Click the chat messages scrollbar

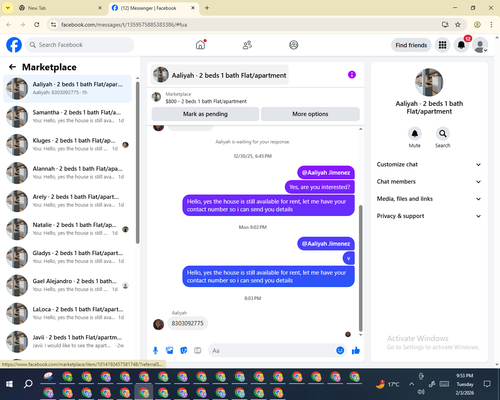360,268
